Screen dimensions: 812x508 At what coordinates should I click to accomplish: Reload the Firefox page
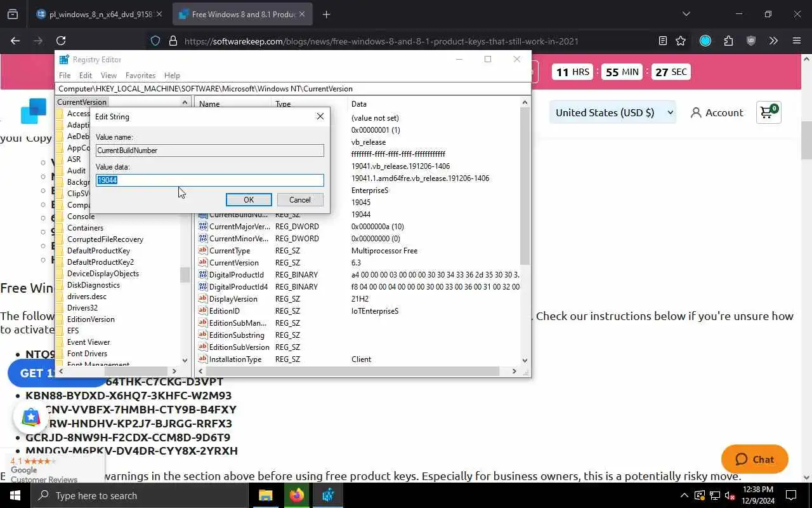(x=61, y=41)
